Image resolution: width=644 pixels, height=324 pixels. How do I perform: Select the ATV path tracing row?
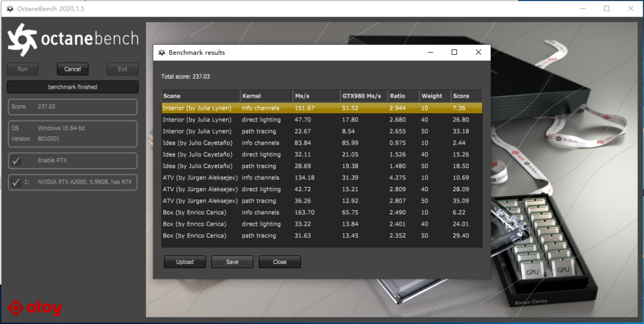point(321,201)
